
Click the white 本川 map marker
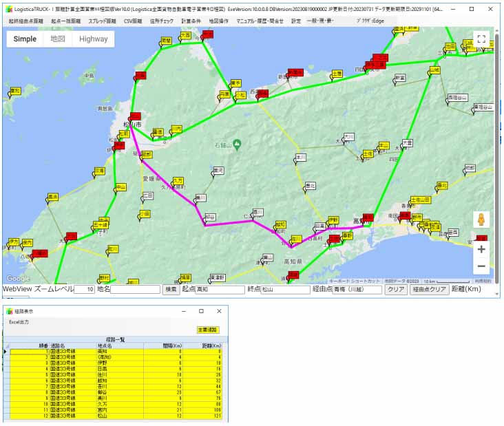[x=300, y=158]
